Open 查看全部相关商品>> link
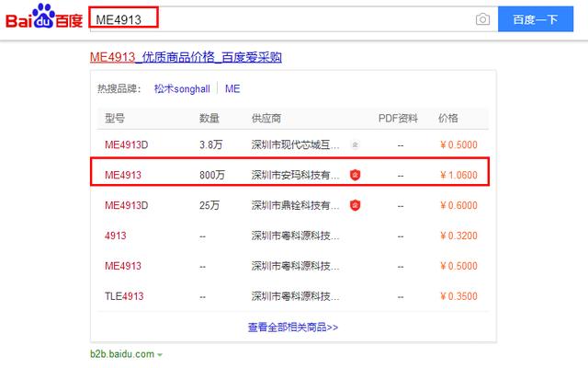Viewport: 588px width, 368px height. 293,328
